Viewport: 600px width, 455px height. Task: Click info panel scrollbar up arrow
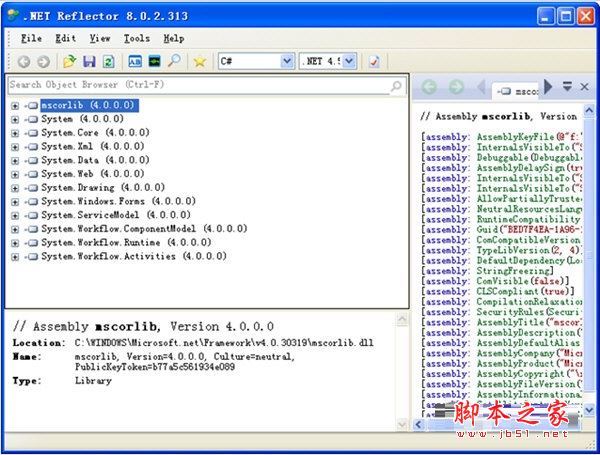(x=402, y=320)
